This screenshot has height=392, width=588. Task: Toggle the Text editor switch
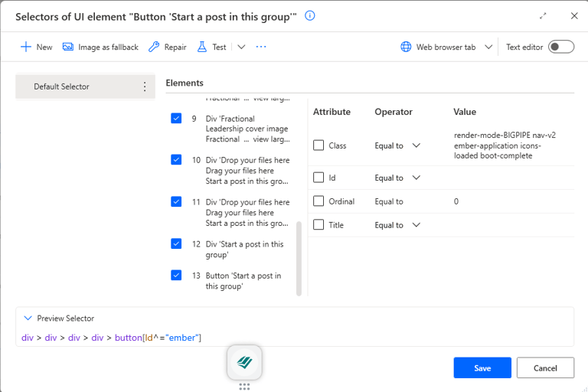[x=560, y=47]
